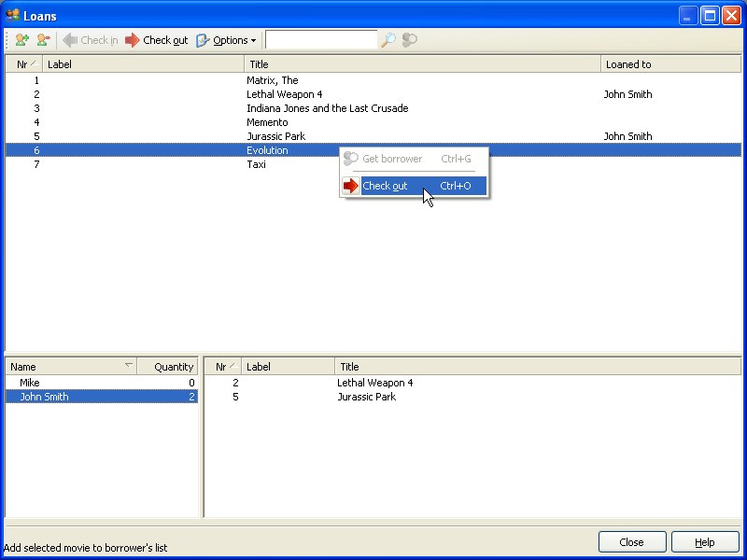
Task: Sort borrowers by Name column header
Action: (71, 367)
